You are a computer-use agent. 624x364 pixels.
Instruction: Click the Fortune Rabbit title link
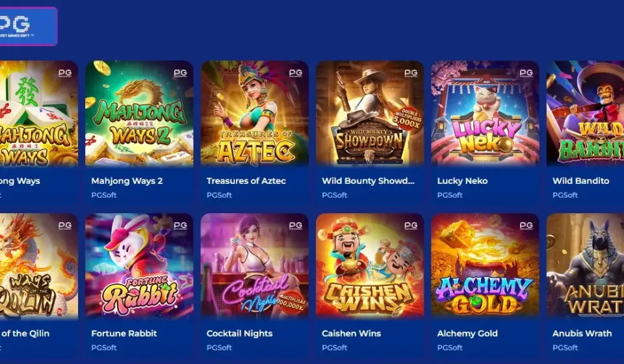point(123,333)
